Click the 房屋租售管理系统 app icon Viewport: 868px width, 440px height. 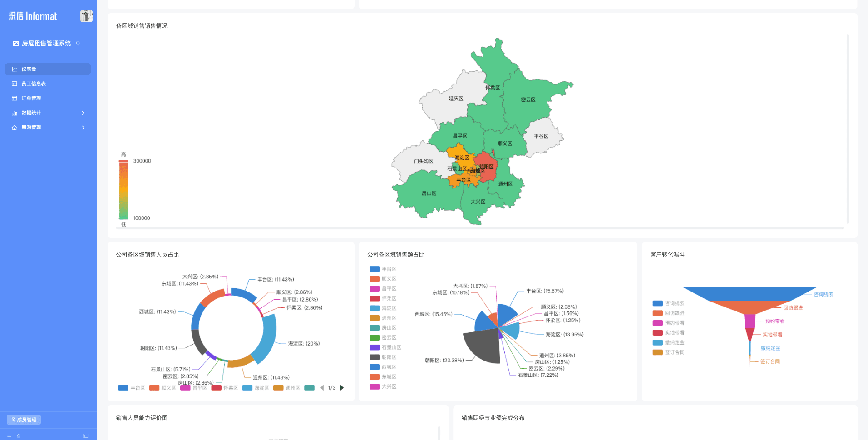pos(16,44)
